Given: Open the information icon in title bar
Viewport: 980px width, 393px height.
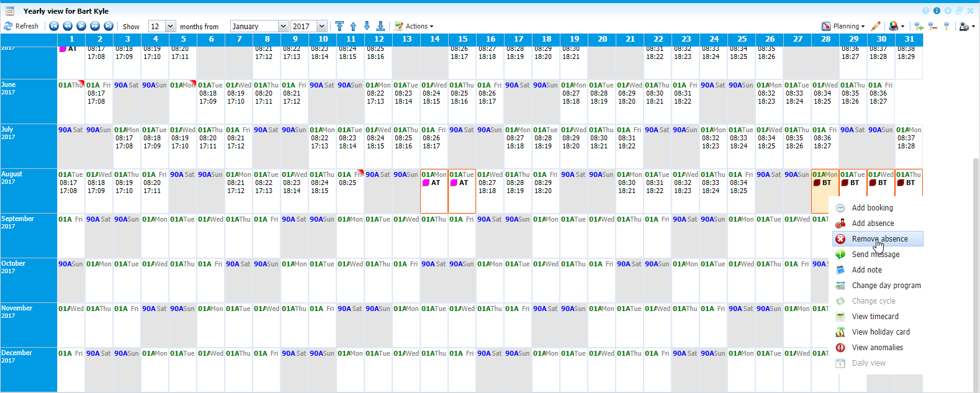Looking at the screenshot, I should [x=937, y=11].
